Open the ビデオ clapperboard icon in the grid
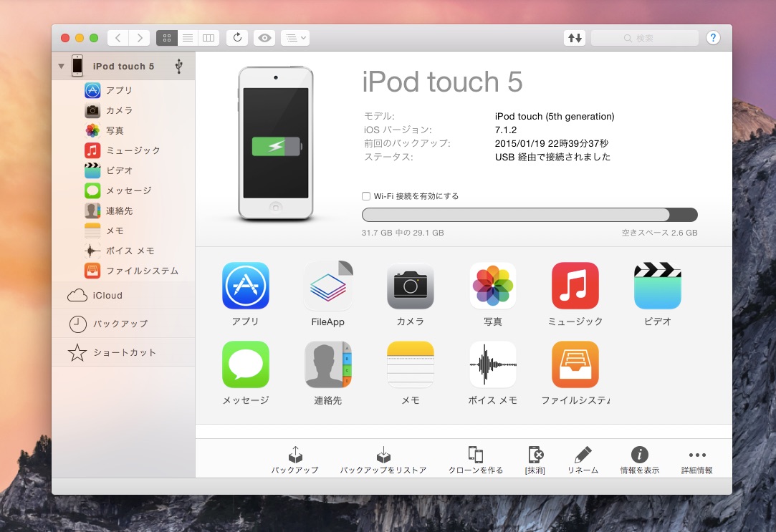Screen dimensions: 776x532 658,286
